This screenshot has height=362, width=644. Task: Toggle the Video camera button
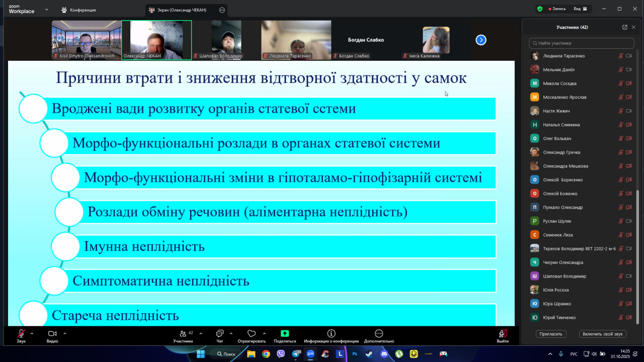pyautogui.click(x=52, y=334)
